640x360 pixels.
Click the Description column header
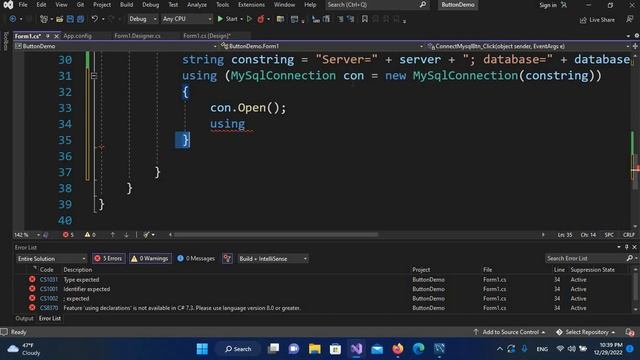78,270
